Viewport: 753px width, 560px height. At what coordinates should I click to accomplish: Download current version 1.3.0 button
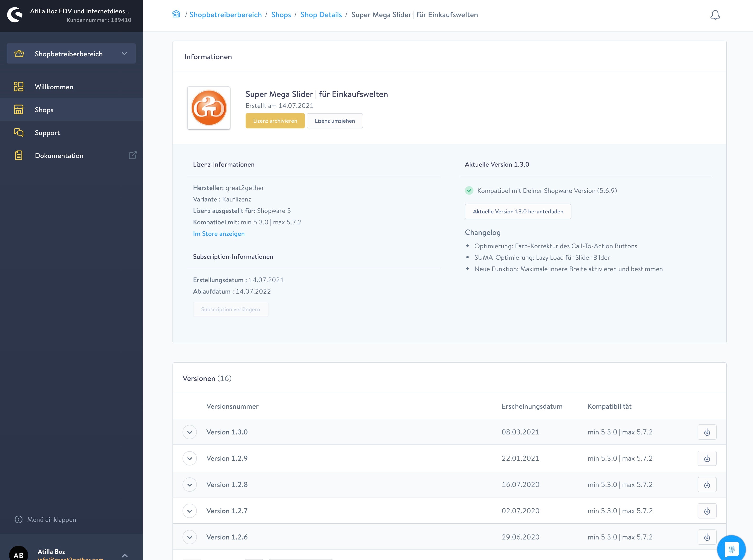(518, 211)
